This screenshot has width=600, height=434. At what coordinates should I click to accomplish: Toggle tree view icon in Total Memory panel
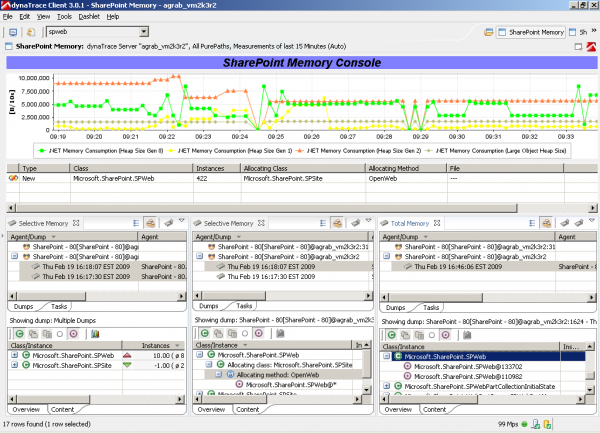click(x=532, y=223)
